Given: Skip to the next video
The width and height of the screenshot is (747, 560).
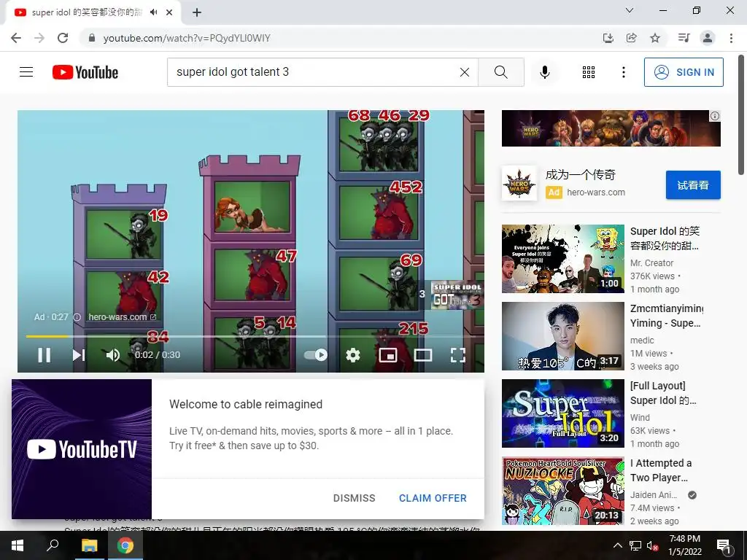Looking at the screenshot, I should (79, 355).
